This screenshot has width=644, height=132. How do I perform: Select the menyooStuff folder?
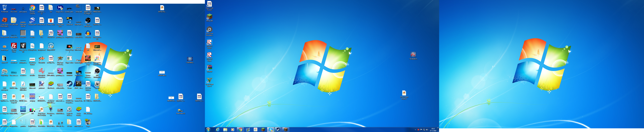(5, 34)
